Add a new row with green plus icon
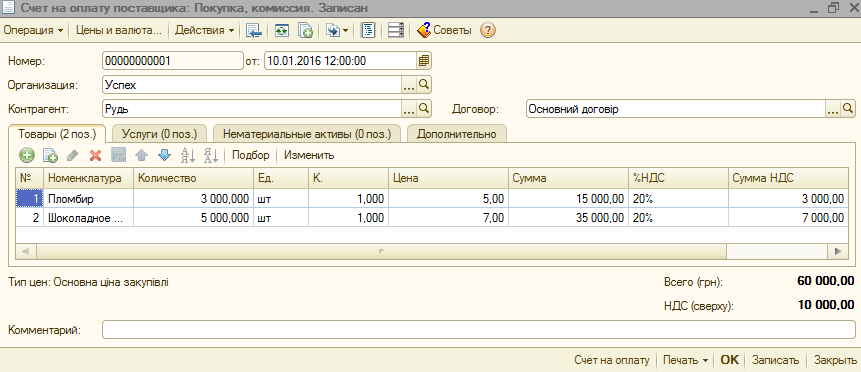Screen dimensions: 861x372 (x=27, y=156)
